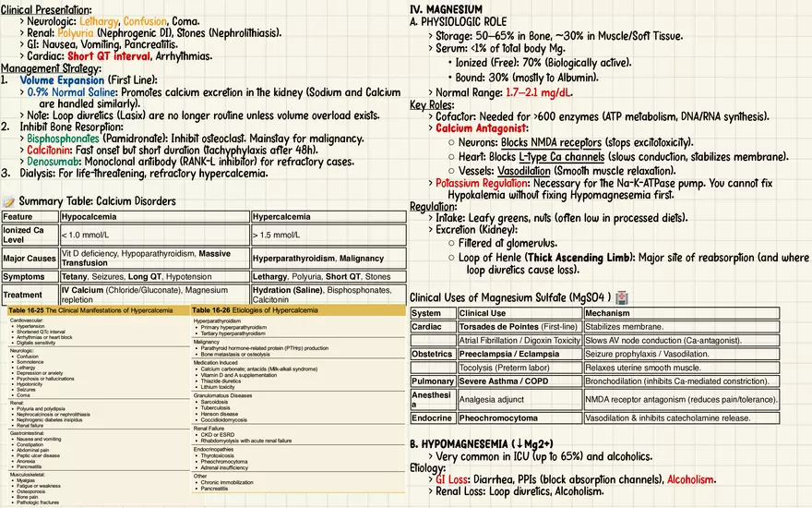Viewport: 812px width, 508px height.
Task: Click 'Atrial Fibrillation / Digoxin Toxicity' cell
Action: click(x=519, y=340)
